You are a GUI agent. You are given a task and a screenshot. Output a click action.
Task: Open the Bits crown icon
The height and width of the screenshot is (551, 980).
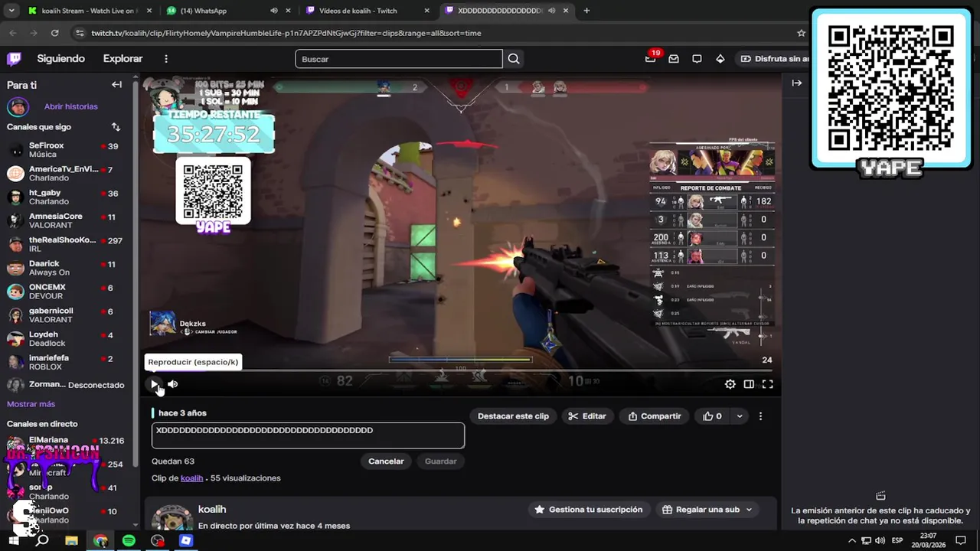click(720, 59)
